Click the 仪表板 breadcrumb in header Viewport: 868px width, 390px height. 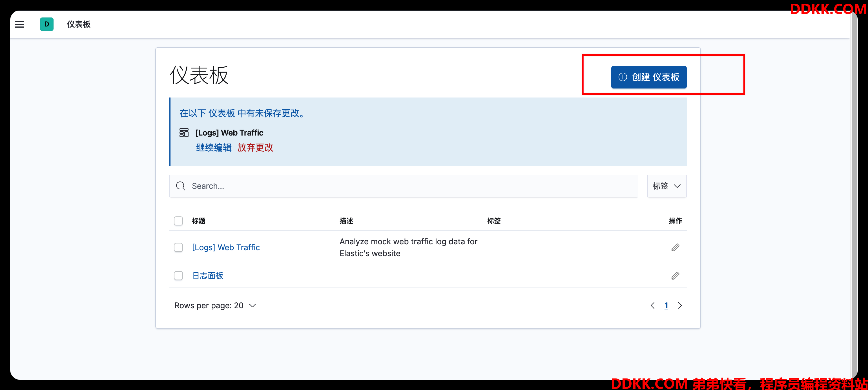tap(79, 24)
